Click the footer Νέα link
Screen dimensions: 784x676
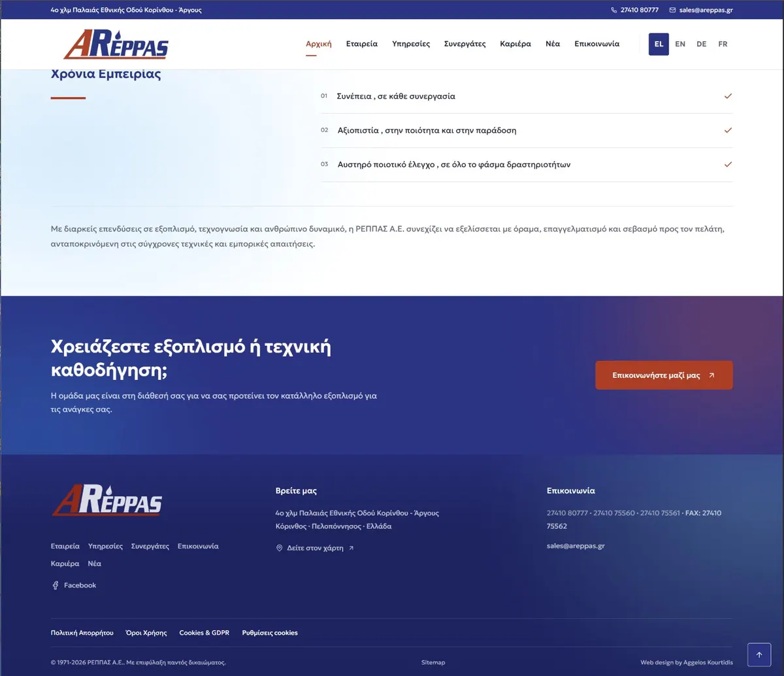[95, 564]
